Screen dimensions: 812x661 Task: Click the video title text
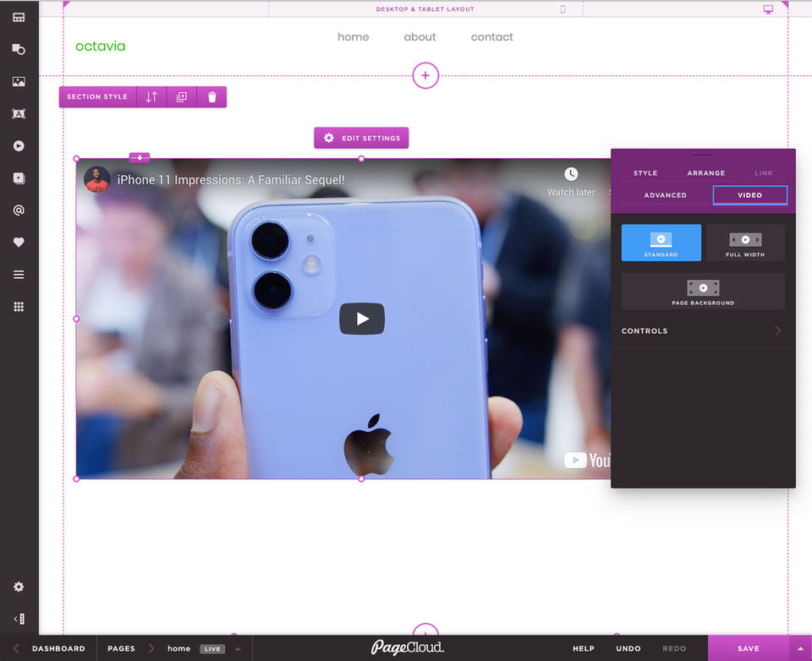click(x=231, y=179)
